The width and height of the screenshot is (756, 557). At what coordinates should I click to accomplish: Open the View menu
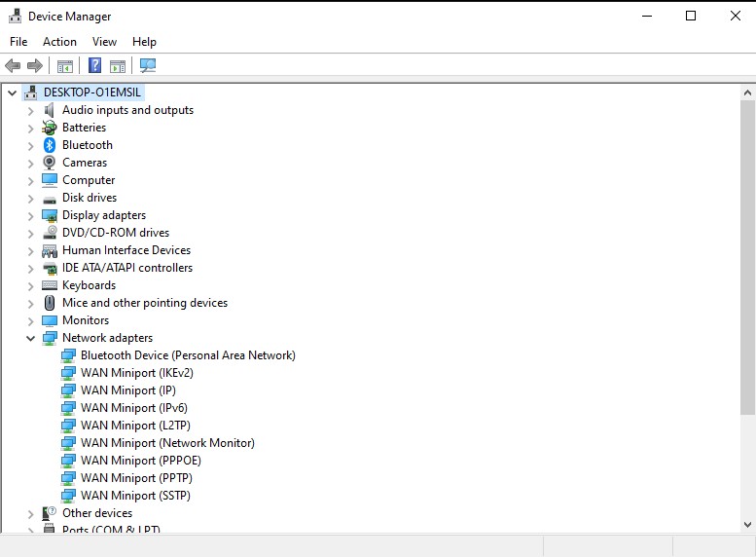104,42
